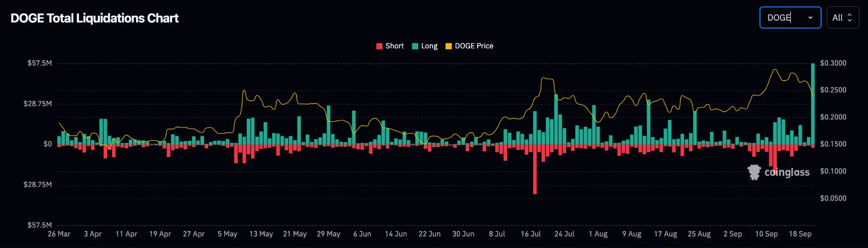The image size is (868, 248).
Task: Click the $0.2500 price axis label
Action: (833, 90)
